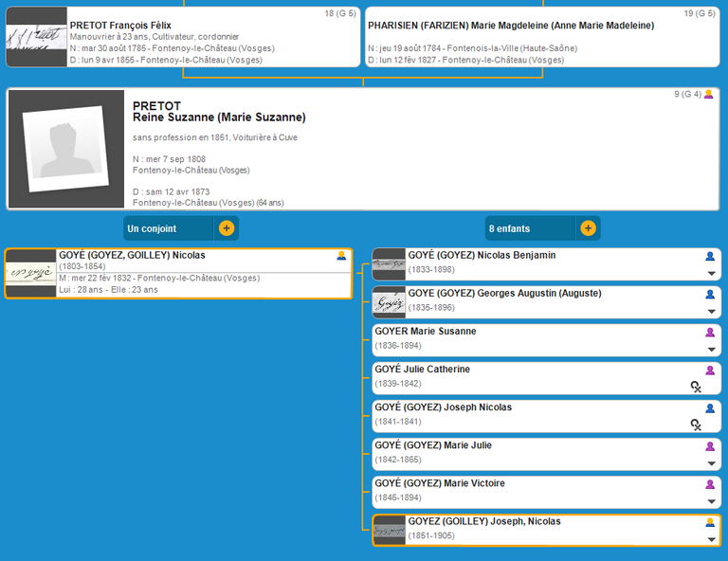
Task: Click signature thumbnail on Georges Augustin card
Action: 389,302
